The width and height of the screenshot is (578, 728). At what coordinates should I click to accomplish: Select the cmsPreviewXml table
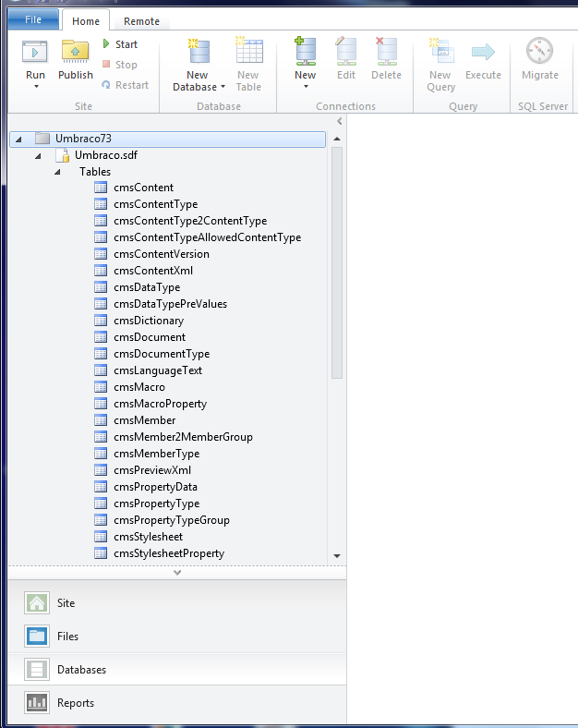[152, 470]
